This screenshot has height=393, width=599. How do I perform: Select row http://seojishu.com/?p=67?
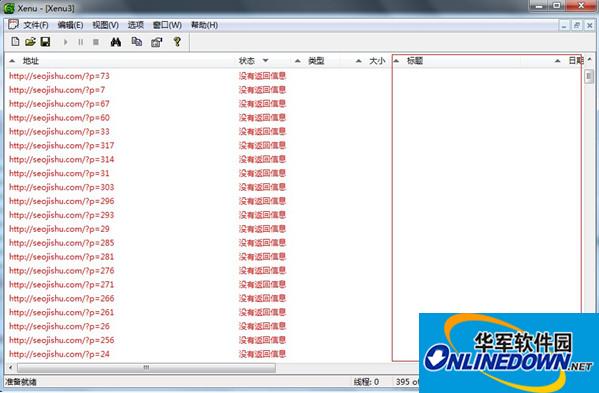click(x=59, y=104)
